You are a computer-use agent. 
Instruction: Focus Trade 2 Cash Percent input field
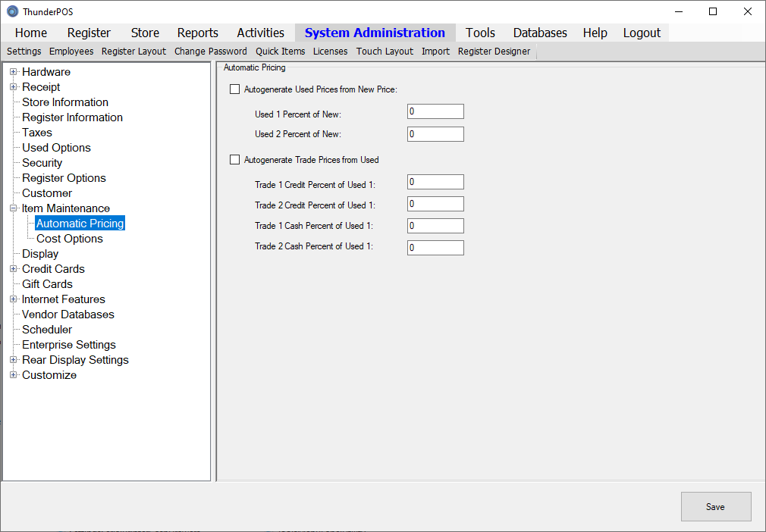(435, 248)
